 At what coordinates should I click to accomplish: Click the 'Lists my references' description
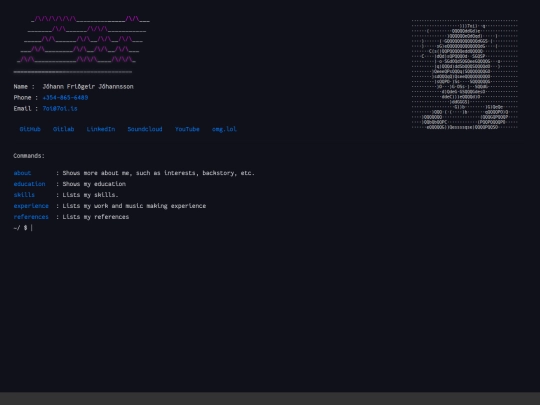(x=96, y=217)
